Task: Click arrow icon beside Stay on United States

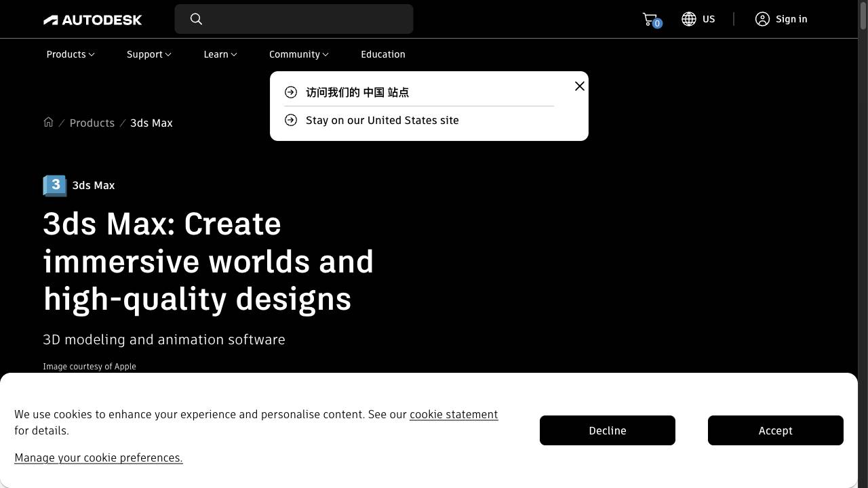Action: [291, 120]
